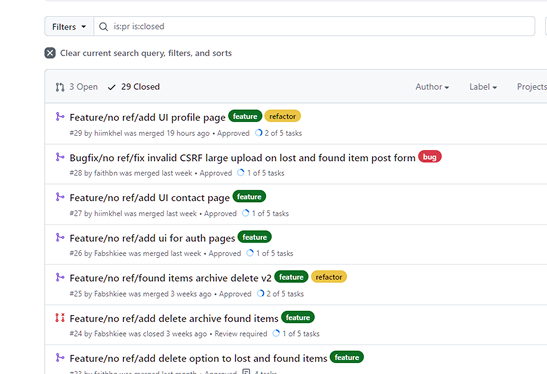The height and width of the screenshot is (374, 547).
Task: Click the clear search X icon
Action: tap(50, 53)
